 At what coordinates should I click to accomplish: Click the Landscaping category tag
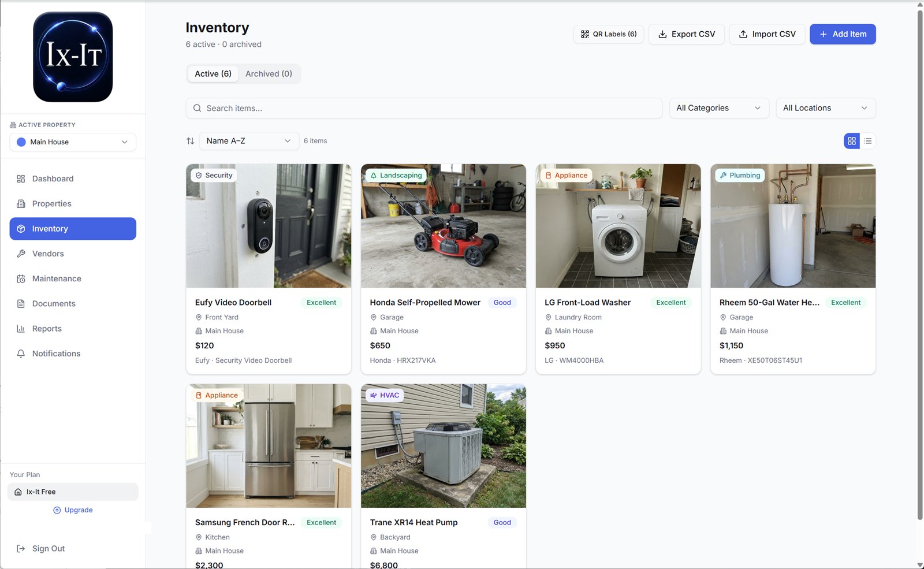396,175
